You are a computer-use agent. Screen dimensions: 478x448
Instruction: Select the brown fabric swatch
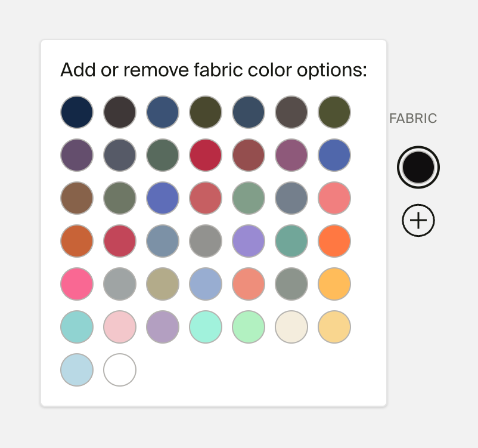pyautogui.click(x=76, y=198)
